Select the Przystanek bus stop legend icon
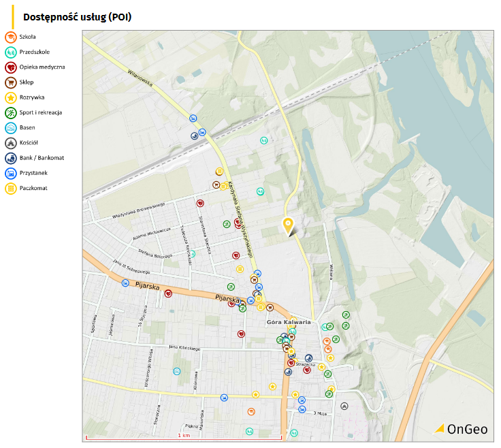The height and width of the screenshot is (448, 501). pos(10,173)
